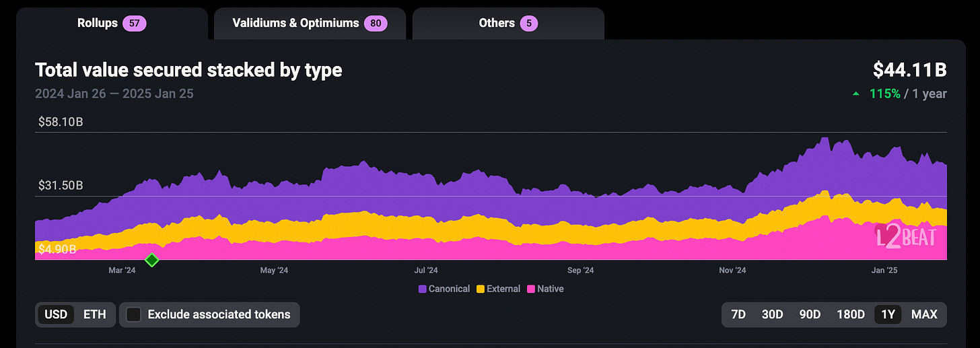Click the purple Canonical legend swatch
The height and width of the screenshot is (348, 980).
[x=422, y=289]
